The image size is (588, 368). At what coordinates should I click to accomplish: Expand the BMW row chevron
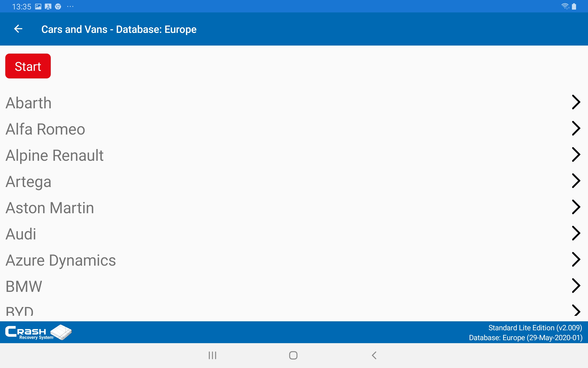[576, 286]
